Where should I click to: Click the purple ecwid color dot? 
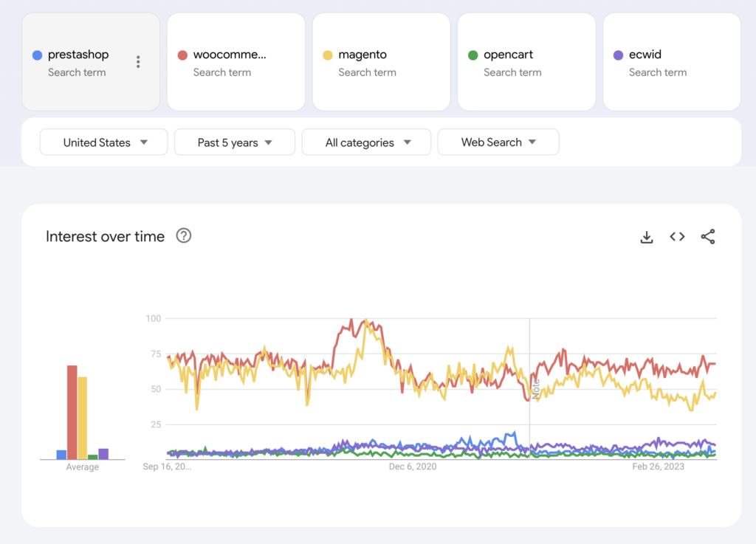click(x=618, y=55)
